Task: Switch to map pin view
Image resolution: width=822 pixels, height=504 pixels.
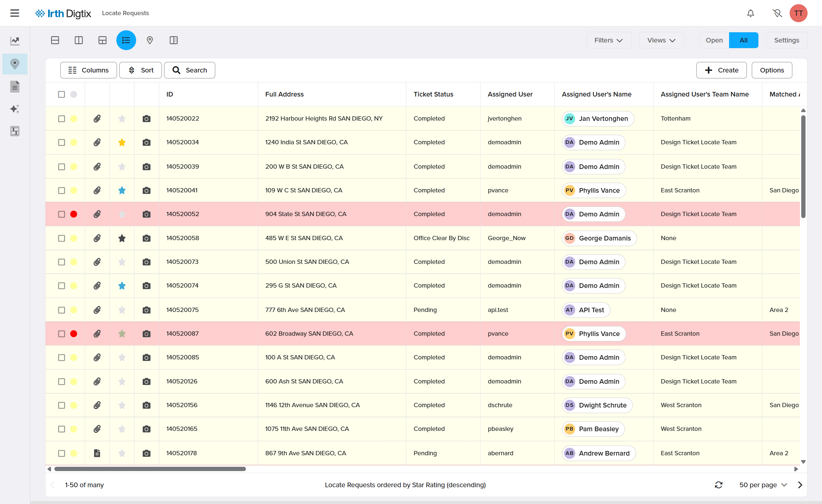Action: [x=150, y=40]
